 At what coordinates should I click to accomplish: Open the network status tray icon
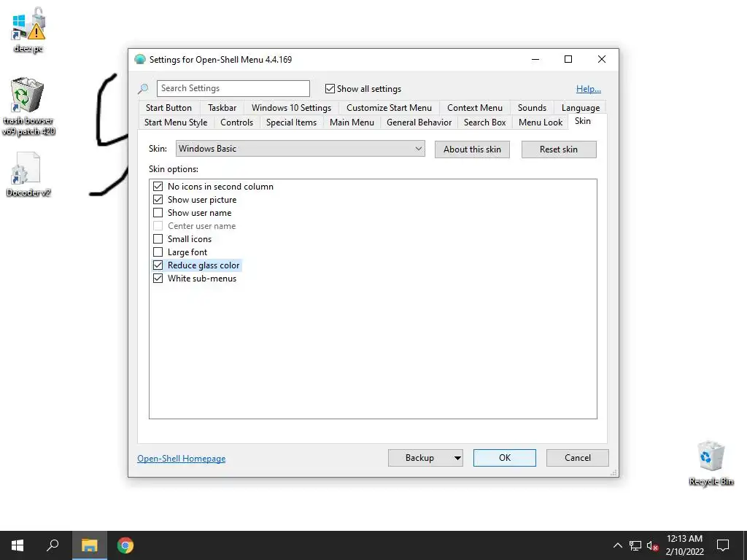point(635,545)
